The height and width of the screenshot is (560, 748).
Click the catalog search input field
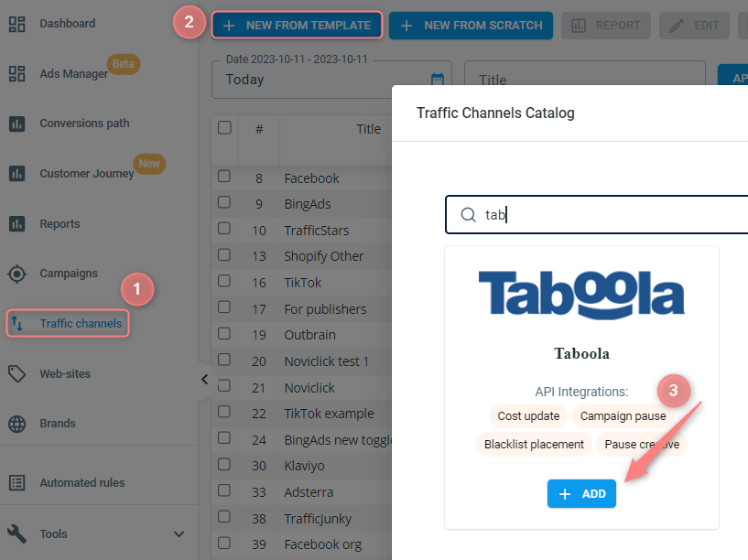click(x=596, y=214)
